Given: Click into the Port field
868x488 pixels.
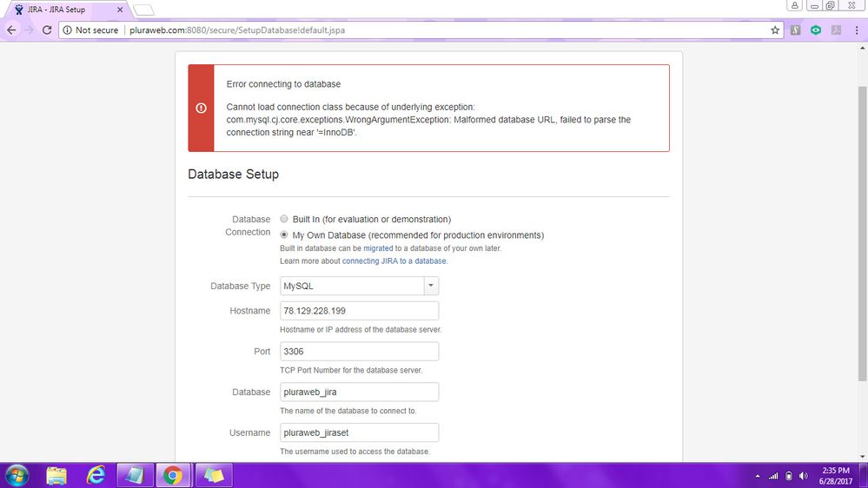Looking at the screenshot, I should (x=359, y=352).
